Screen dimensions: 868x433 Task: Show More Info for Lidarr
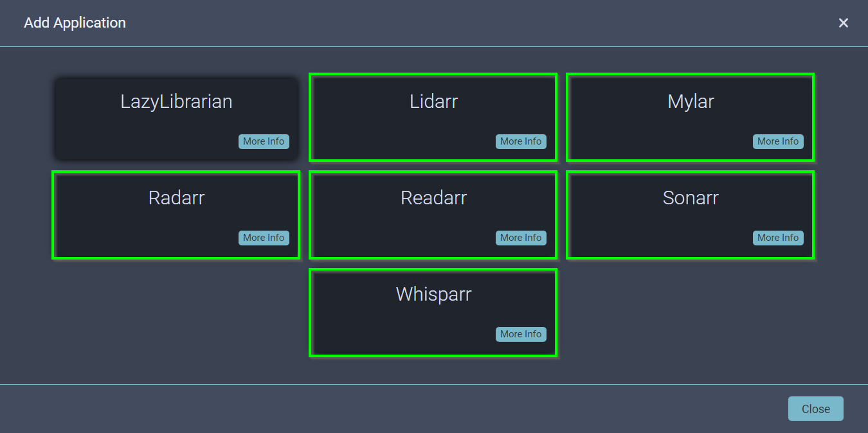[x=521, y=141]
